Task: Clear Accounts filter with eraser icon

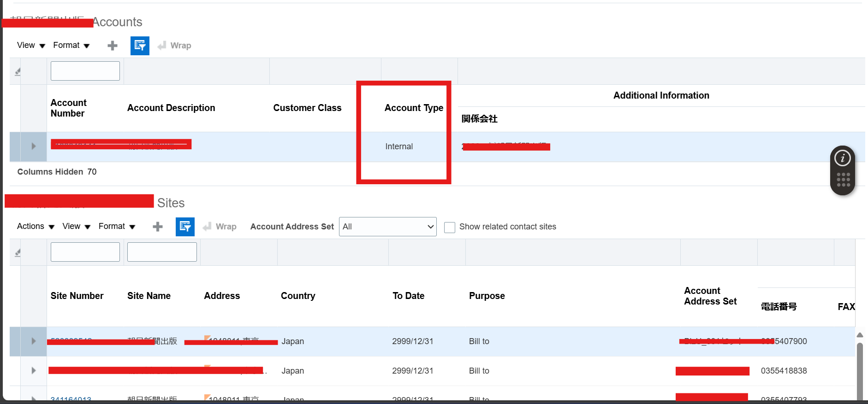Action: point(18,71)
